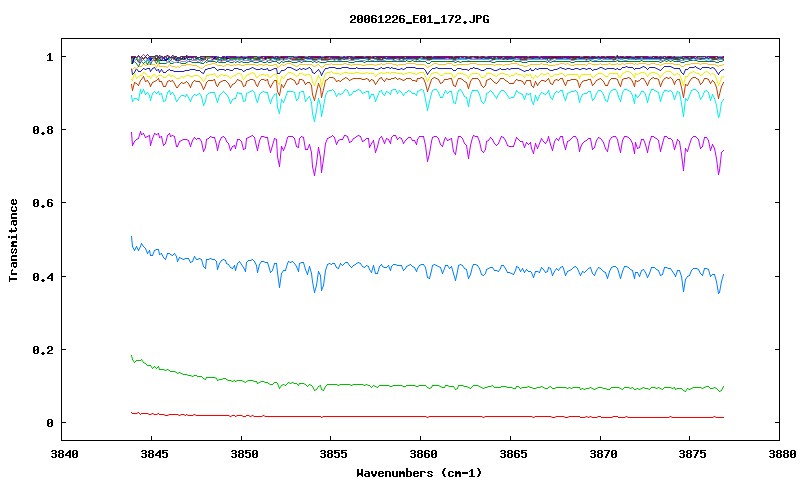Click the y-axis tick label 0.8

click(x=43, y=130)
